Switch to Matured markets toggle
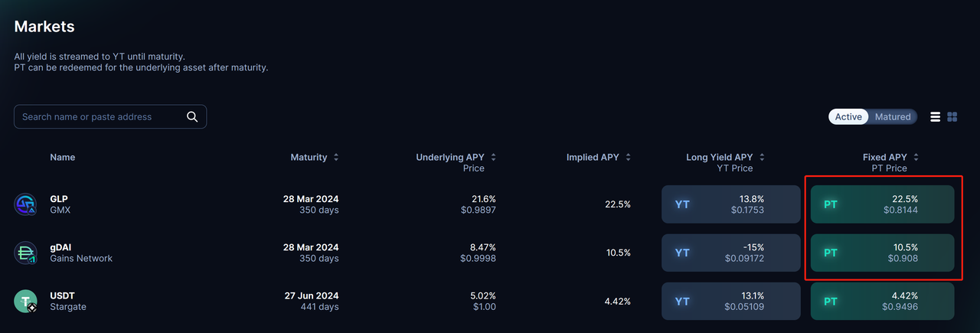 [893, 117]
